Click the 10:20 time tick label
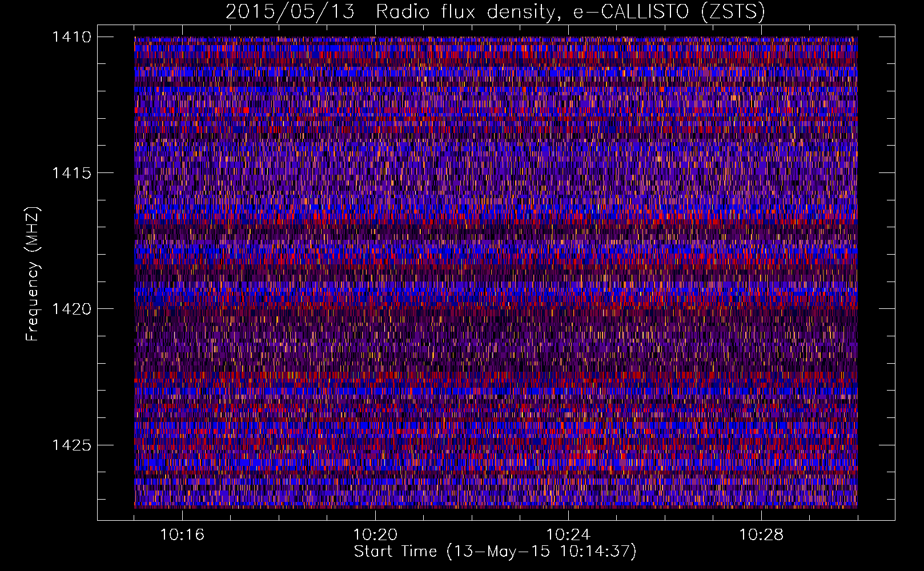Viewport: 924px width, 571px height. tap(375, 535)
